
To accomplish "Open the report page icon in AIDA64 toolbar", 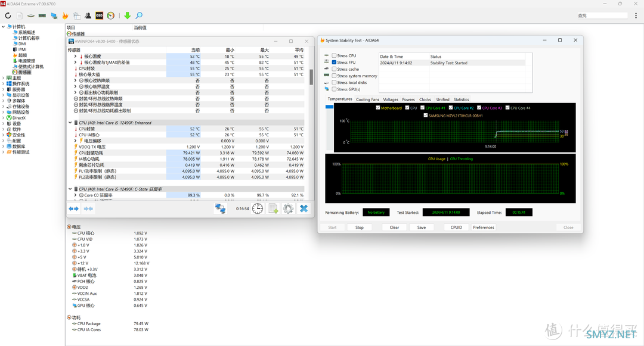I will click(x=19, y=15).
